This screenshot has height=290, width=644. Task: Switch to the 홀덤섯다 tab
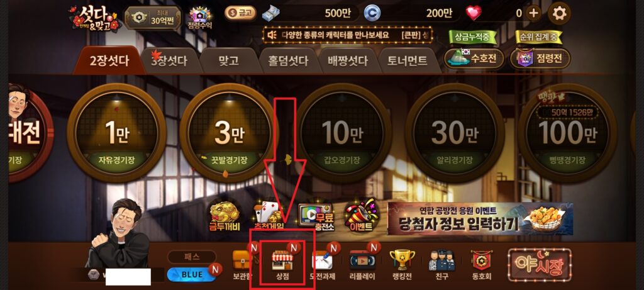[x=288, y=61]
